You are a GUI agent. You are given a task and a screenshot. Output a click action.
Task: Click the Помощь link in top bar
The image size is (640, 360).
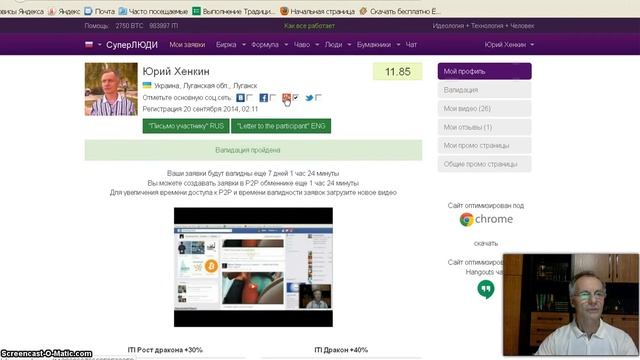(96, 26)
